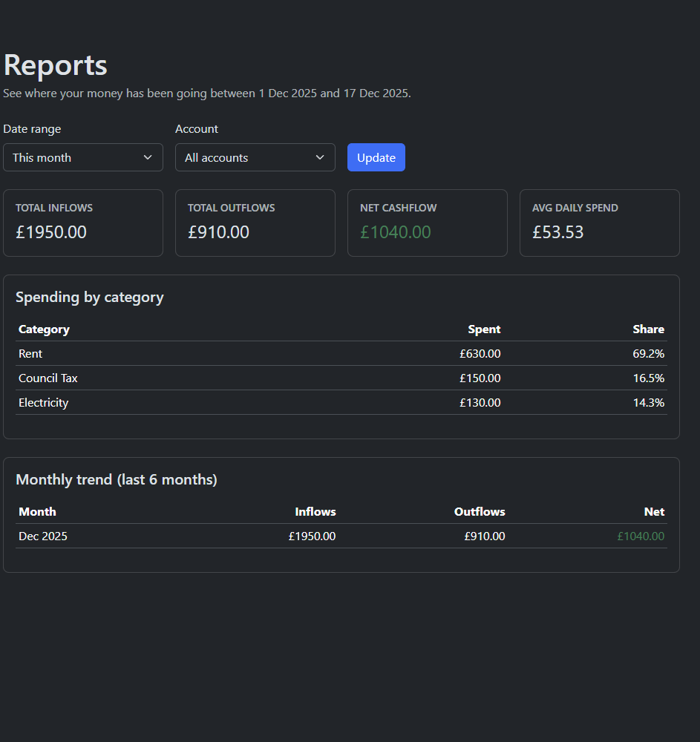Click the Reports page title
This screenshot has height=742, width=700.
(x=55, y=65)
